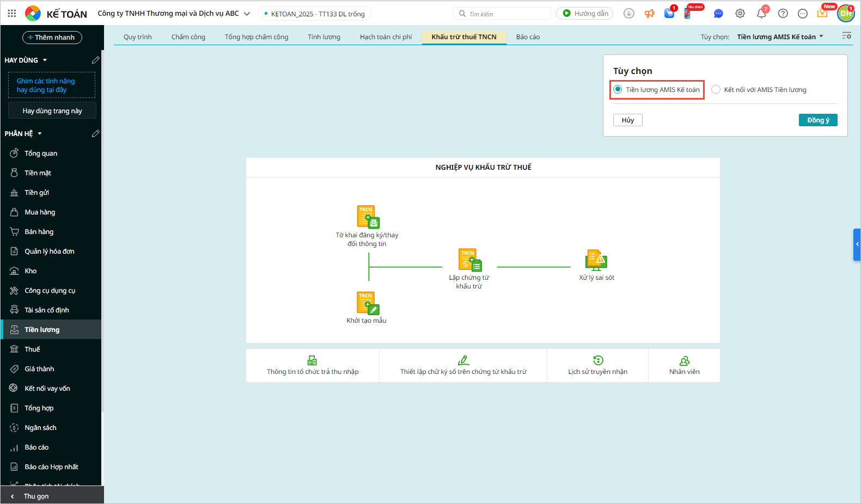Viewport: 861px width, 504px height.
Task: Switch to the Tính lương tab
Action: (323, 37)
